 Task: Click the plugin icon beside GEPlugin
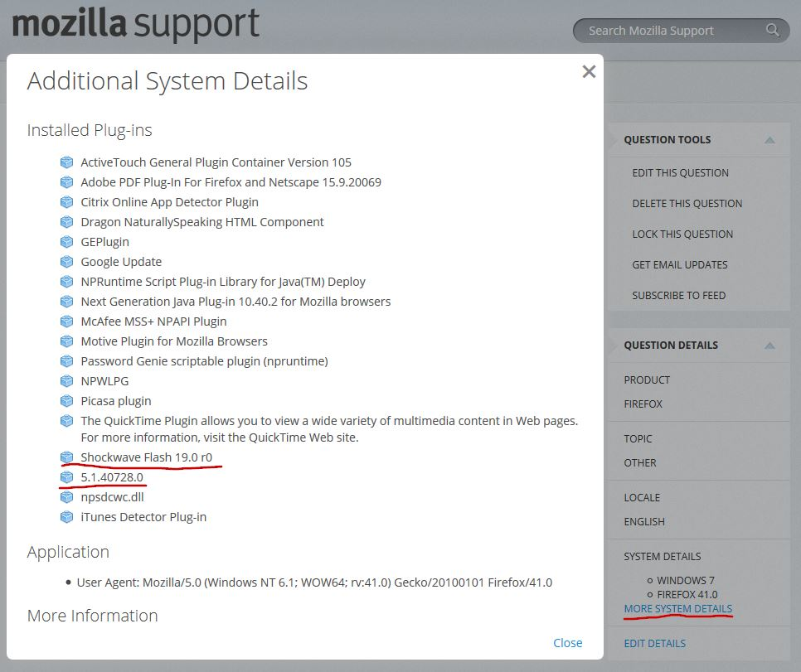[67, 242]
